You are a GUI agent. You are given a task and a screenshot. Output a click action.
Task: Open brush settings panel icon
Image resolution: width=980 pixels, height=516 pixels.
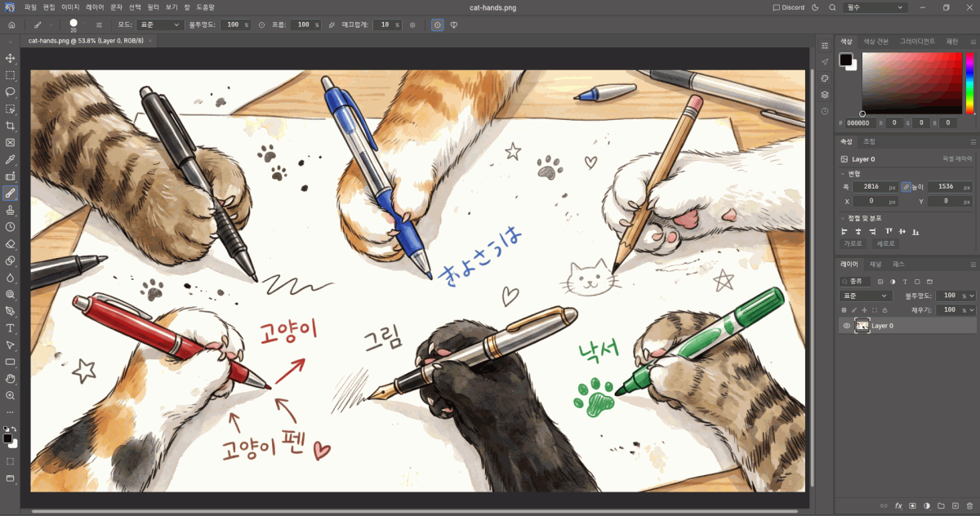(x=100, y=24)
